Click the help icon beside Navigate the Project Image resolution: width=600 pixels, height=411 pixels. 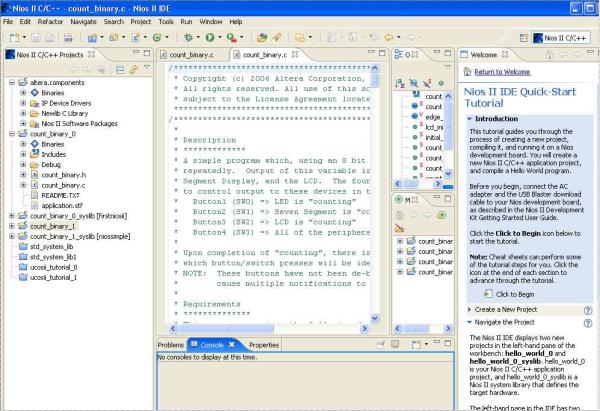point(588,323)
